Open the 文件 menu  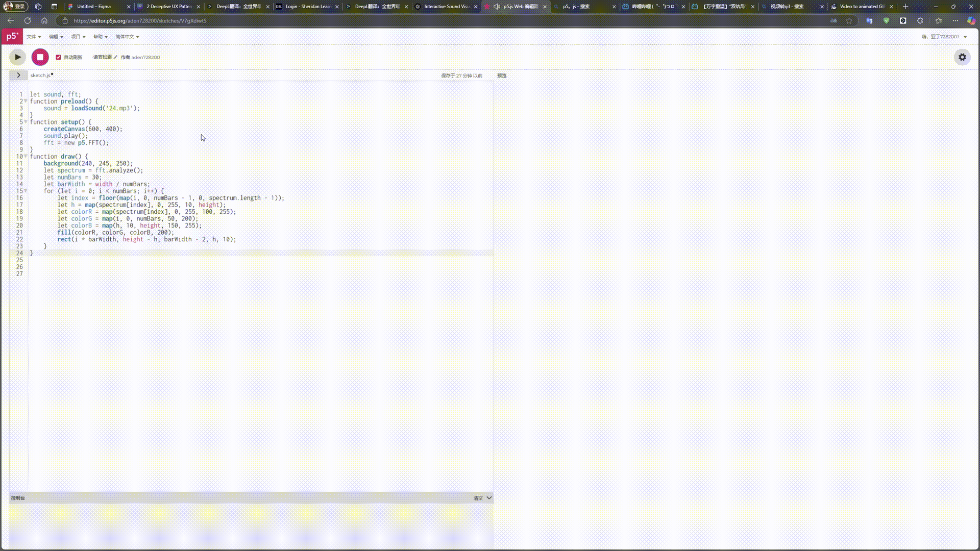pos(34,37)
